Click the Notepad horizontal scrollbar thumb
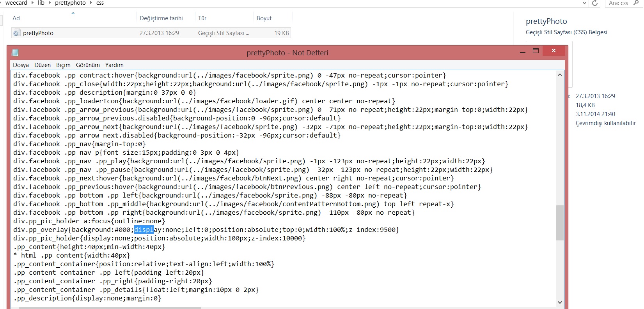 [110, 308]
